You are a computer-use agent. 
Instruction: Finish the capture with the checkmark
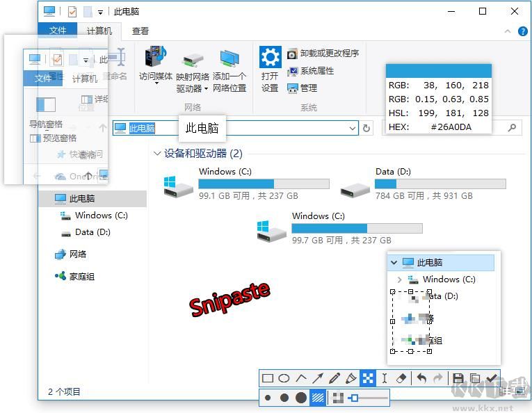point(492,378)
